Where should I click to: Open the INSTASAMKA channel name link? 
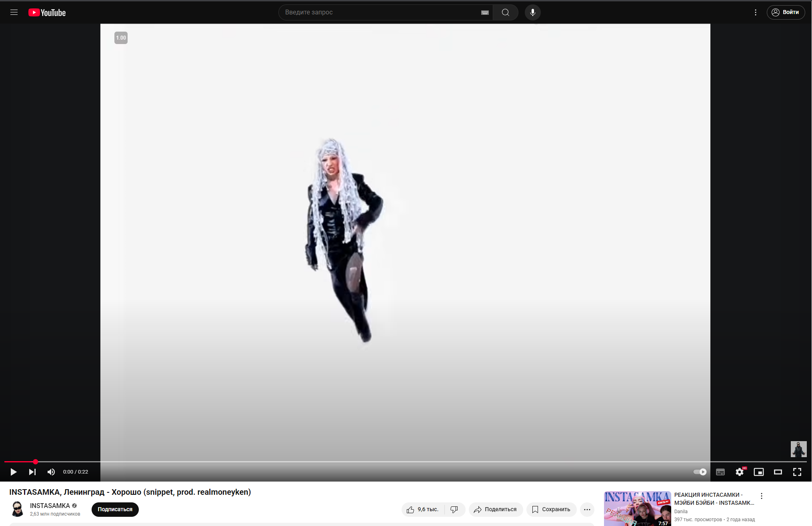click(x=50, y=506)
